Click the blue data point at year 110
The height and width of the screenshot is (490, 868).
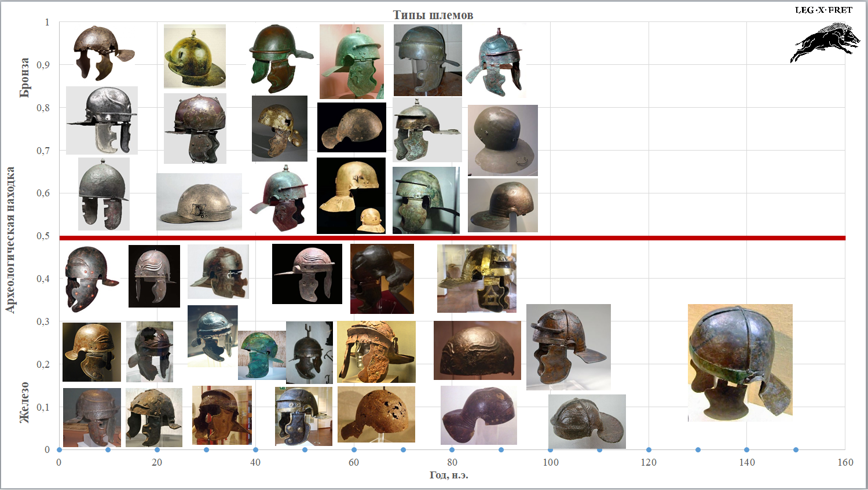pos(599,450)
